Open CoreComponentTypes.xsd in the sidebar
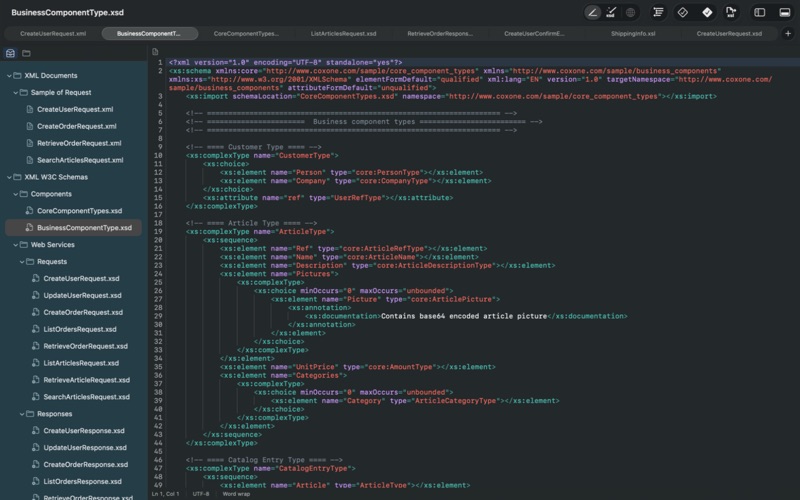The height and width of the screenshot is (500, 800). pyautogui.click(x=80, y=211)
